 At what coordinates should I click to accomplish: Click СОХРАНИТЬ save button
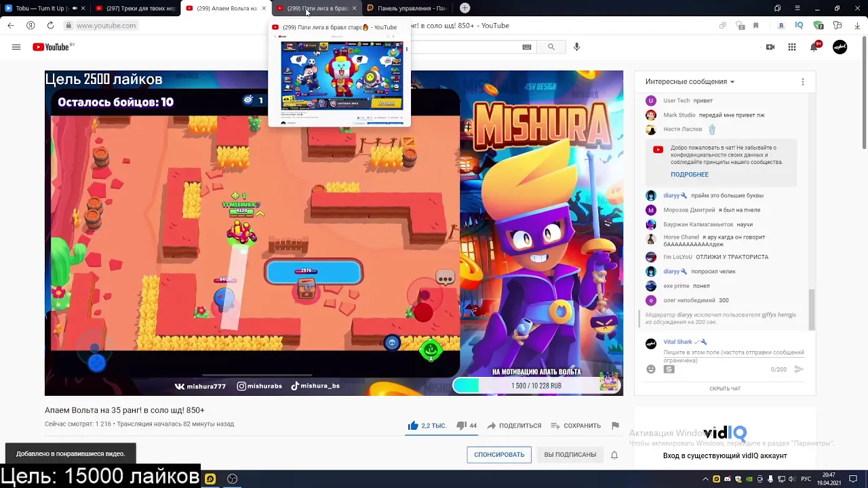[x=576, y=426]
